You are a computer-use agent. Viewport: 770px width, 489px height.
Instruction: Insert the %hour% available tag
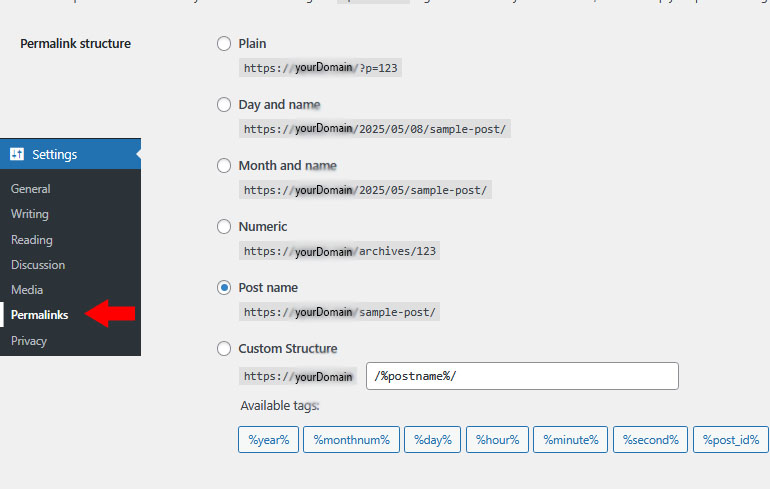tap(497, 440)
